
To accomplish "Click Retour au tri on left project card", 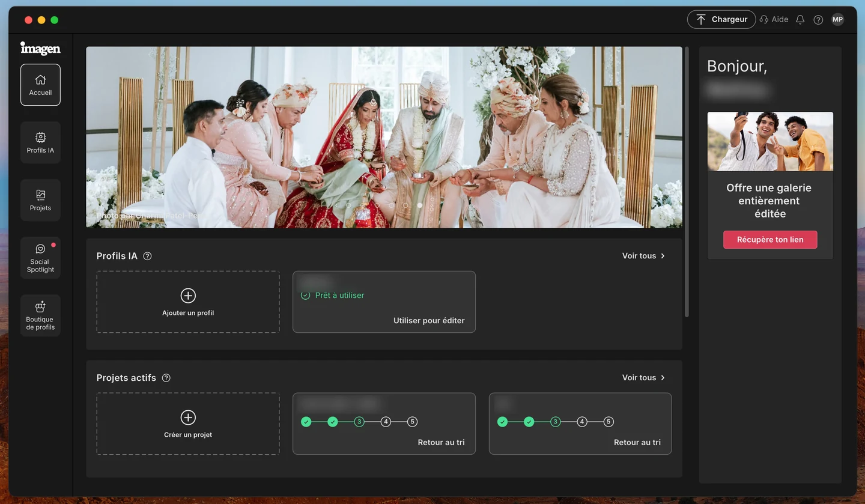I will tap(442, 443).
